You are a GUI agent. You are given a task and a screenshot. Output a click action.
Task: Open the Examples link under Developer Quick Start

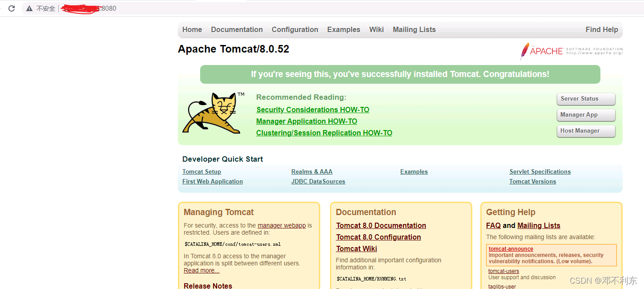pyautogui.click(x=414, y=172)
